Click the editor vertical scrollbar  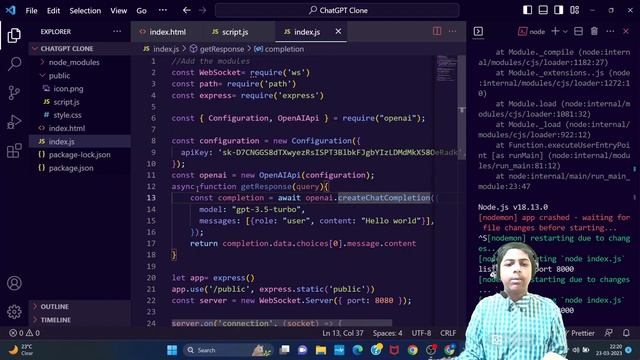(x=462, y=109)
